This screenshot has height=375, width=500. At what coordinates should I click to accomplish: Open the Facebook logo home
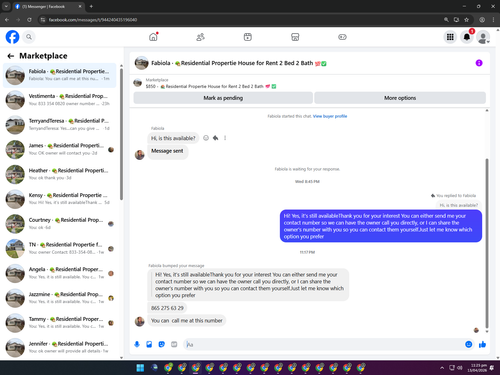tap(12, 37)
